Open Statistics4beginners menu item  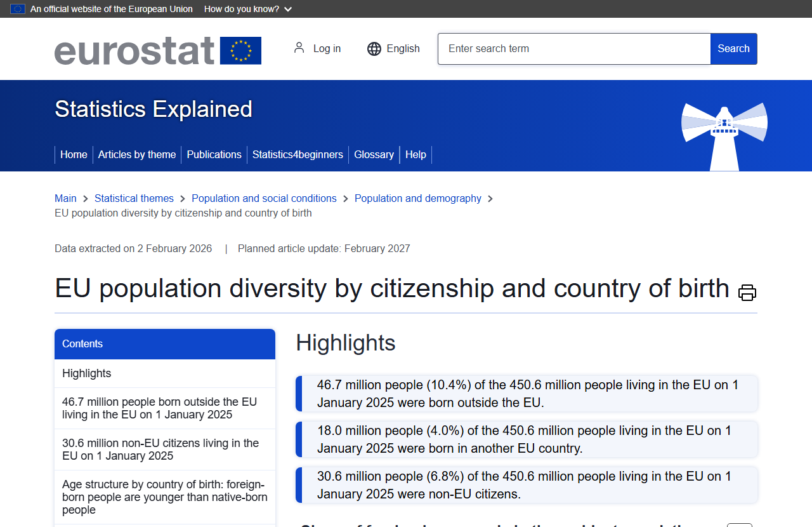pos(298,155)
